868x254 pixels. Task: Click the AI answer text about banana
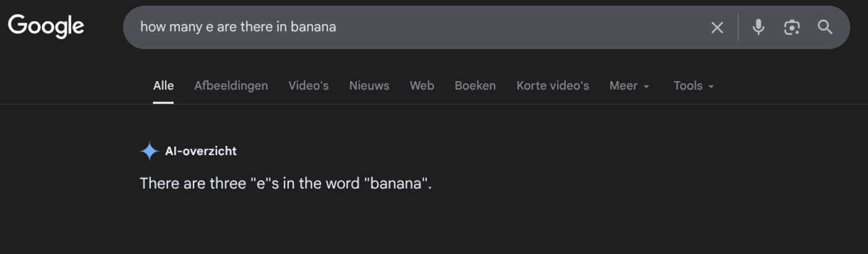285,184
